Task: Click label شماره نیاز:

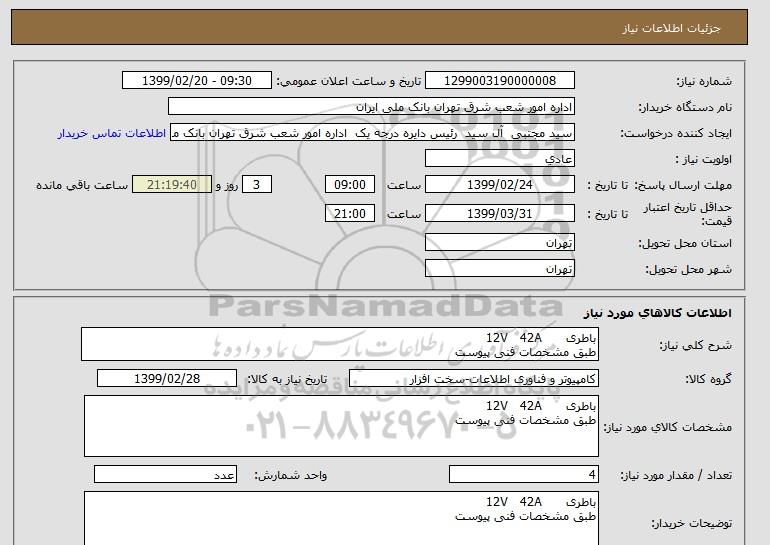Action: point(704,81)
